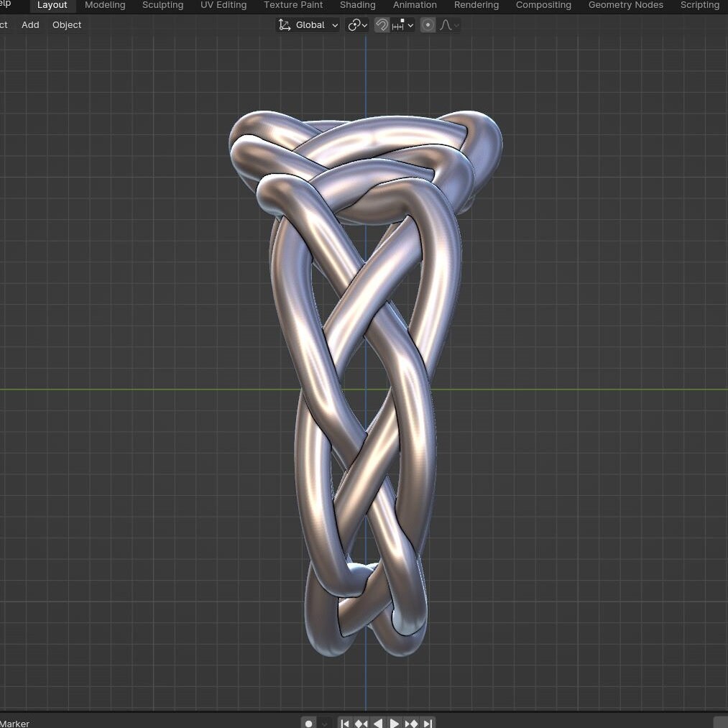Switch to the Modeling workspace tab
728x728 pixels.
pos(105,5)
